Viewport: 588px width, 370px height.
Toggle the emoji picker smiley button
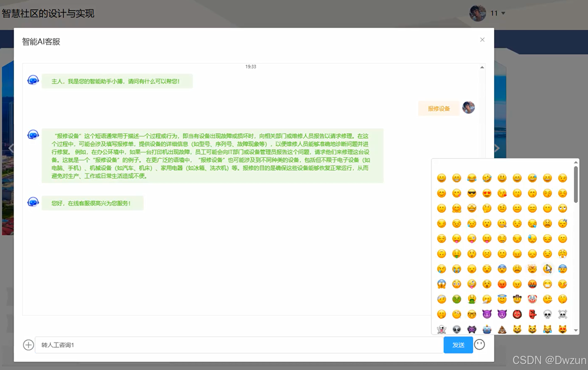click(479, 344)
